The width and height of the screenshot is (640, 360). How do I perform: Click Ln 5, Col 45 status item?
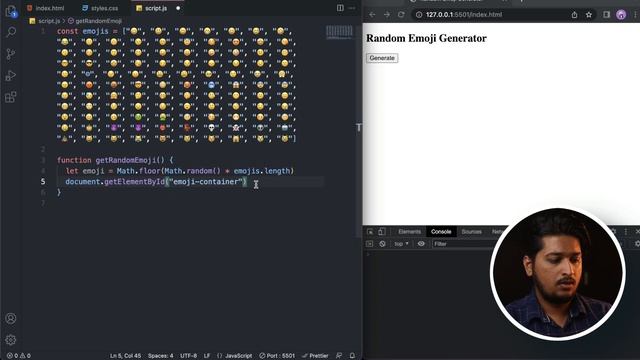click(125, 356)
